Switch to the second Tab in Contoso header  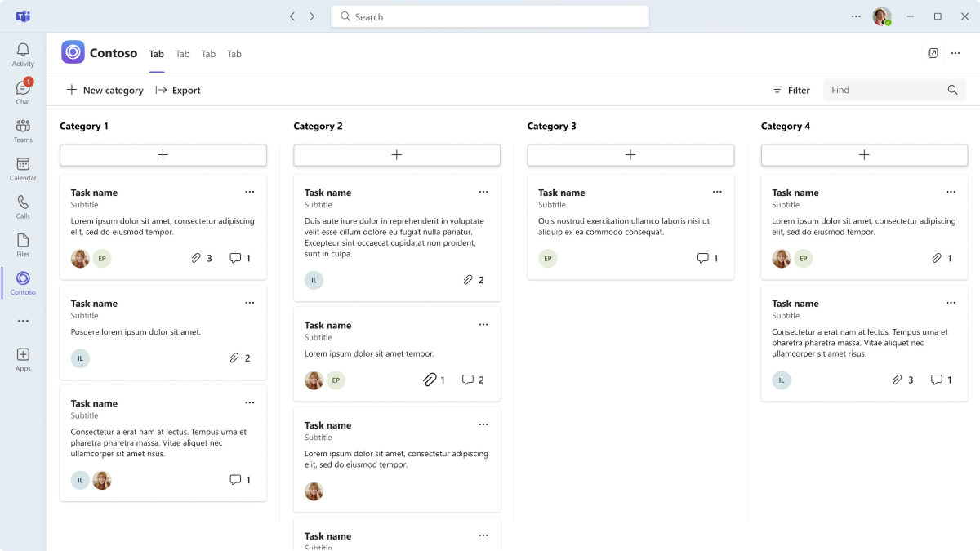(x=183, y=54)
